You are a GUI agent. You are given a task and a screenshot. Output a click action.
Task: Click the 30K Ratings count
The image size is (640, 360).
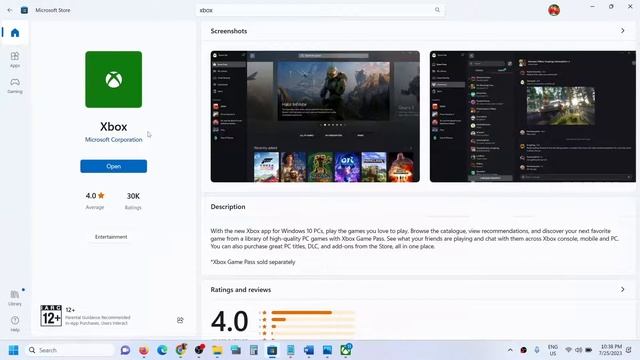coord(133,200)
